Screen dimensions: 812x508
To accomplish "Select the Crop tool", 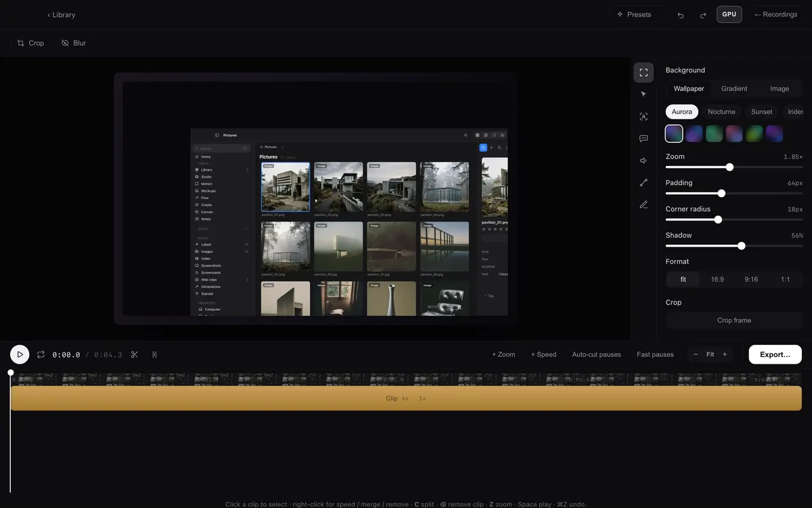I will [30, 43].
